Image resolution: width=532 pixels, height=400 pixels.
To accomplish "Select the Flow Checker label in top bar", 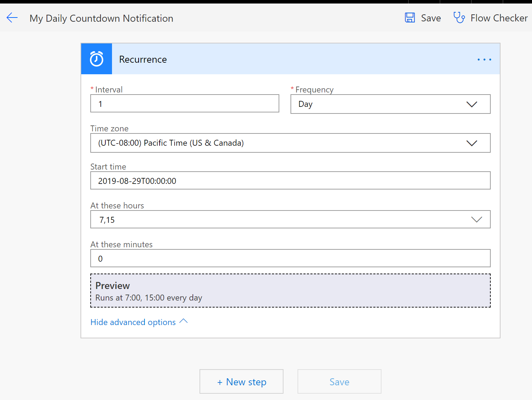I will 499,18.
